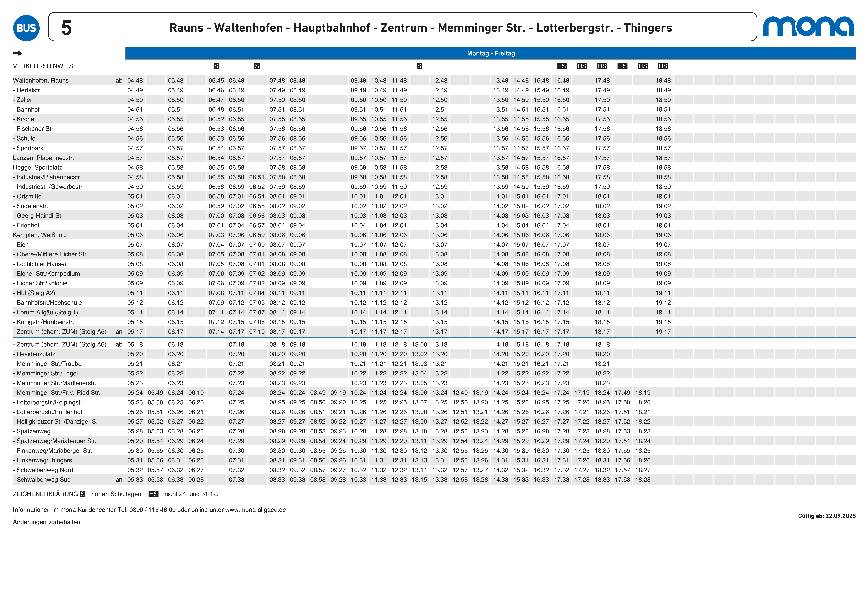The image size is (868, 613).
Task: Select the Lanzen, Plabennecstr. stop label
Action: [44, 158]
